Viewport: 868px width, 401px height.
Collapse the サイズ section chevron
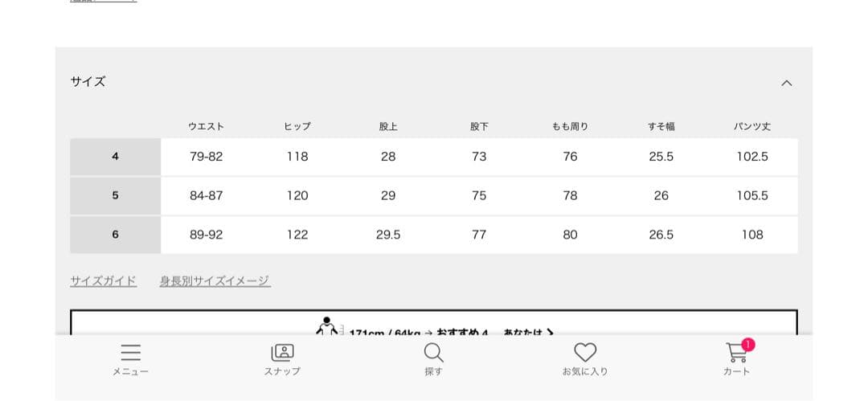(x=787, y=83)
